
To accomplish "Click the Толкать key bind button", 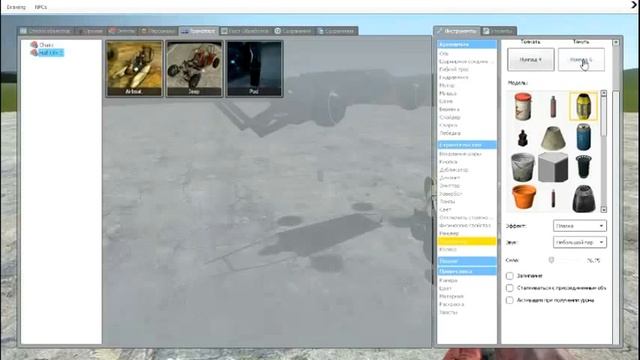I will [531, 60].
